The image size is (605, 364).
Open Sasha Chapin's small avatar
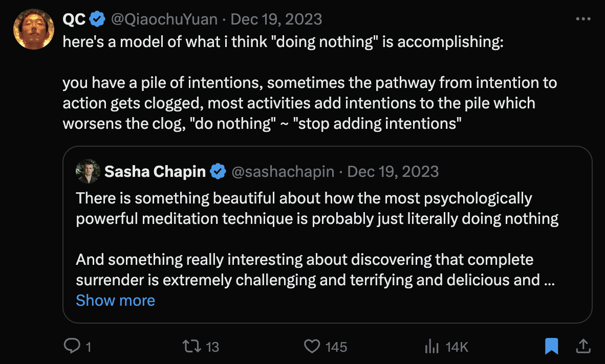88,171
